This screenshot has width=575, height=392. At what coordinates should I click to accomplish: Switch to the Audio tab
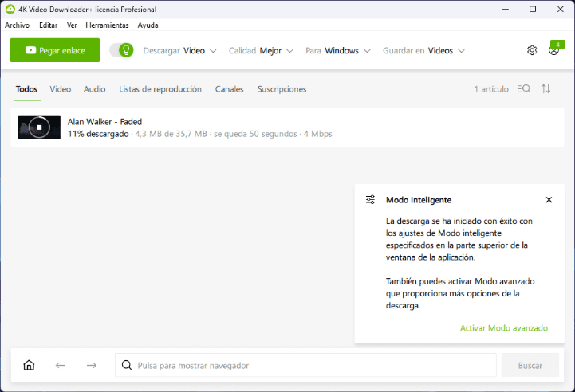click(x=95, y=89)
